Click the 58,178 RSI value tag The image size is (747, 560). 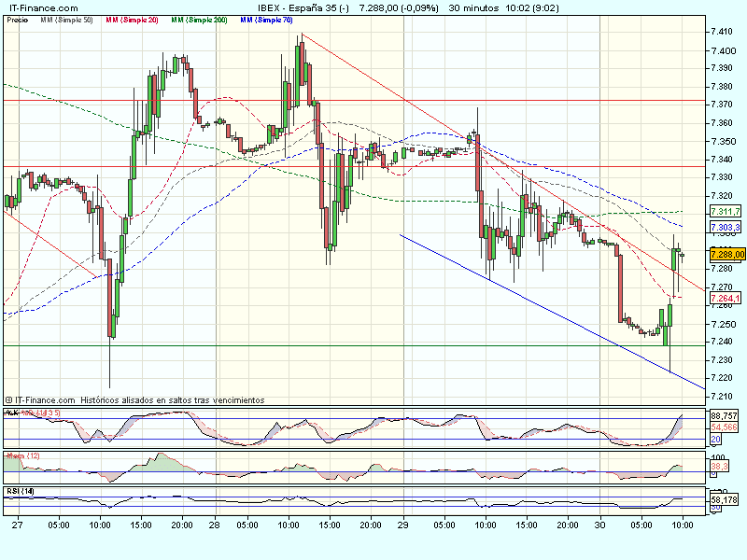point(725,499)
